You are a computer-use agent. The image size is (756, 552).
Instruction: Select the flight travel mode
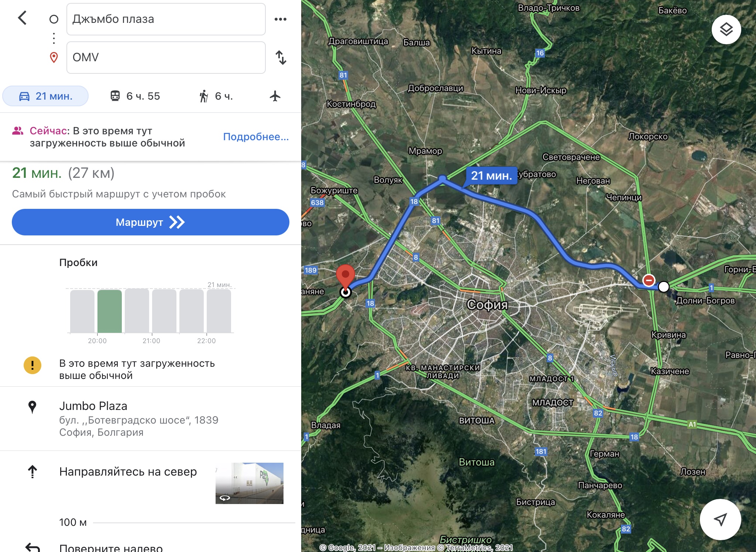tap(275, 96)
